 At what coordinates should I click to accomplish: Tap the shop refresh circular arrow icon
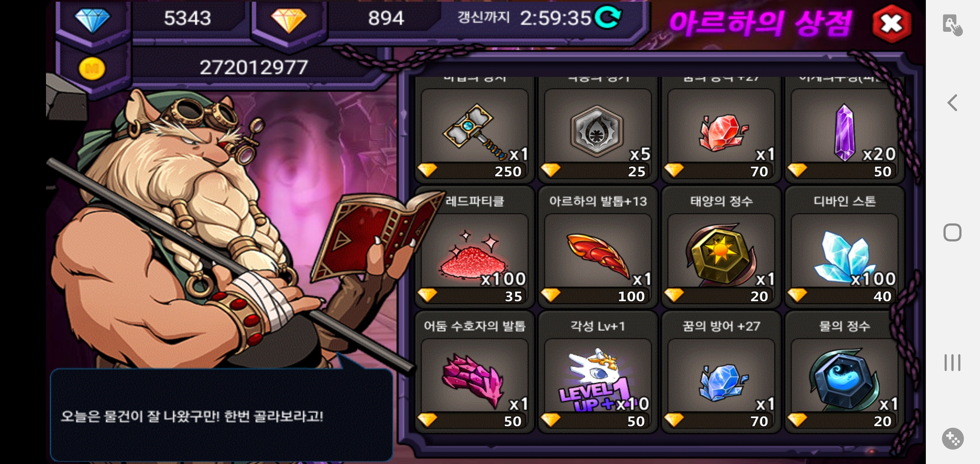click(608, 18)
